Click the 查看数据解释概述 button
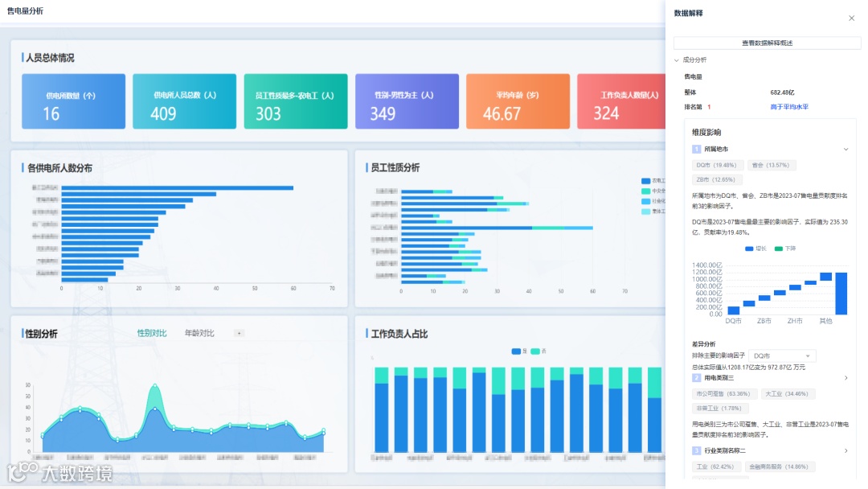Viewport: 868px width, 489px height. tap(767, 43)
